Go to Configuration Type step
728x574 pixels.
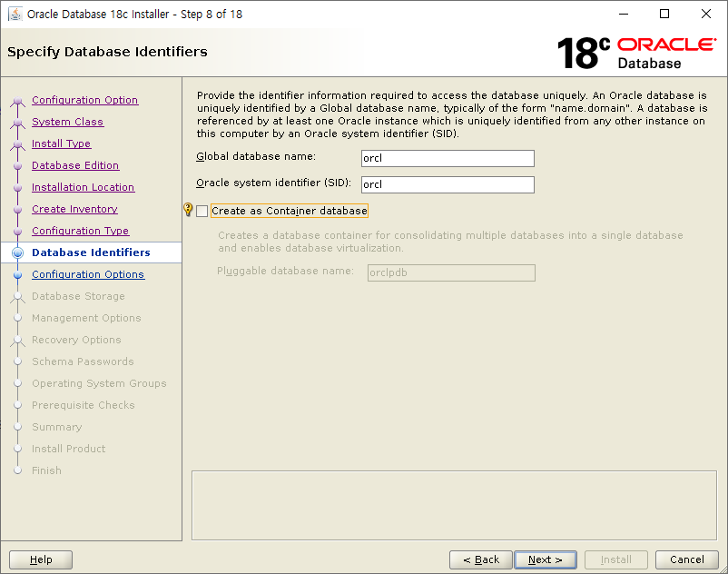click(x=80, y=231)
